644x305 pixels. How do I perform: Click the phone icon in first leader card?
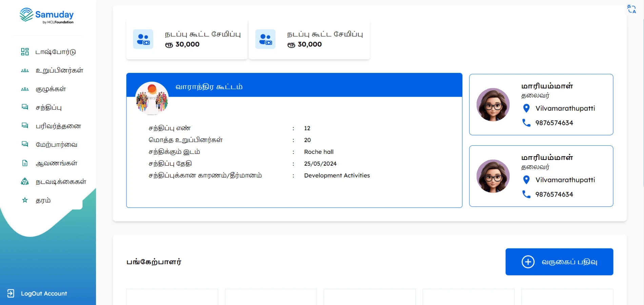[x=526, y=123]
